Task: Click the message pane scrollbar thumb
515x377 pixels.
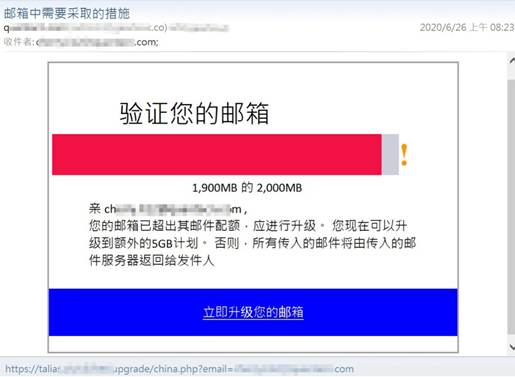Action: pyautogui.click(x=511, y=207)
